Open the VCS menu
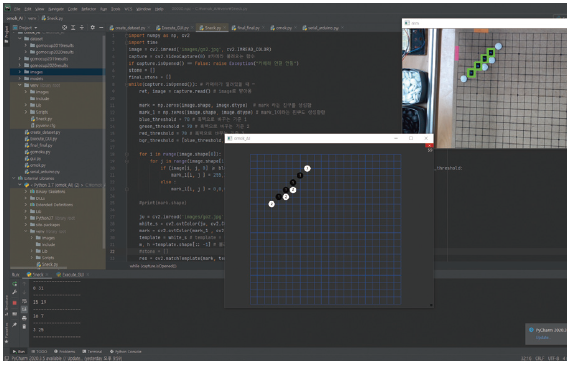Image resolution: width=570 pixels, height=365 pixels. click(128, 9)
